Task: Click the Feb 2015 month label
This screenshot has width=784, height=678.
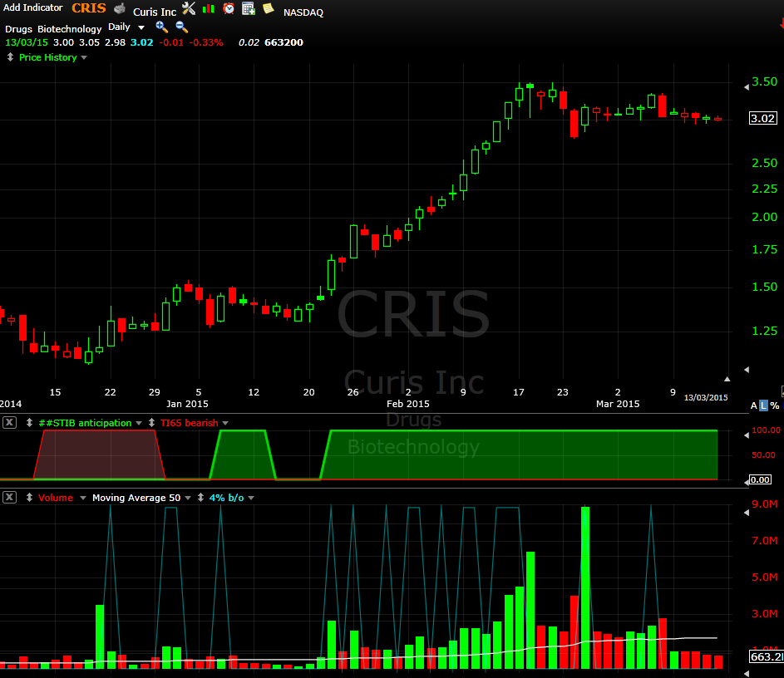Action: click(x=408, y=404)
